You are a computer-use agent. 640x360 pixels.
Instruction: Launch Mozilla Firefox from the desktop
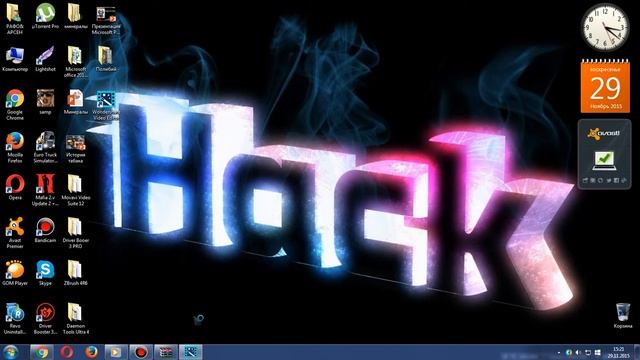(15, 148)
